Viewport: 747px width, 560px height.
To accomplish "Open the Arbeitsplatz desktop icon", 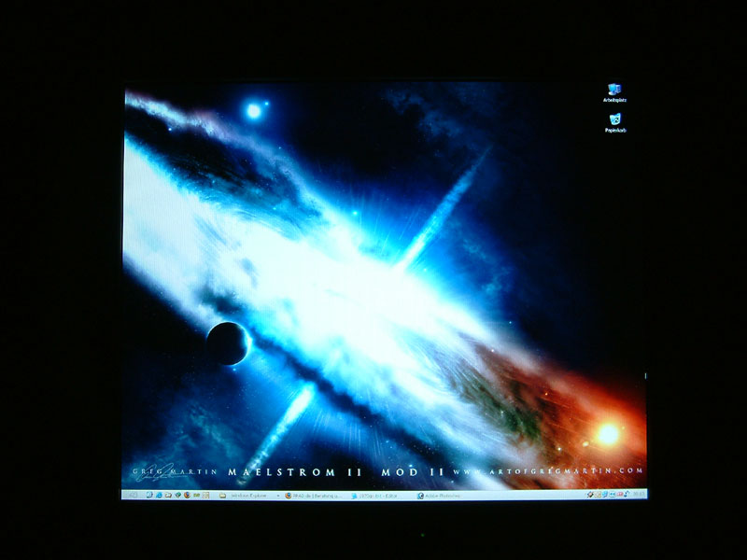I will tap(614, 93).
